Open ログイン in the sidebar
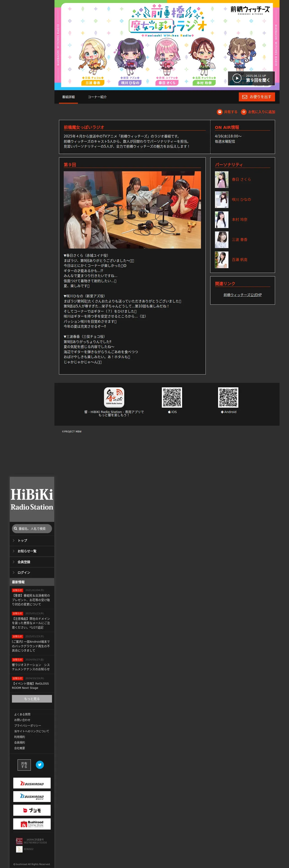The width and height of the screenshot is (289, 868). click(32, 573)
